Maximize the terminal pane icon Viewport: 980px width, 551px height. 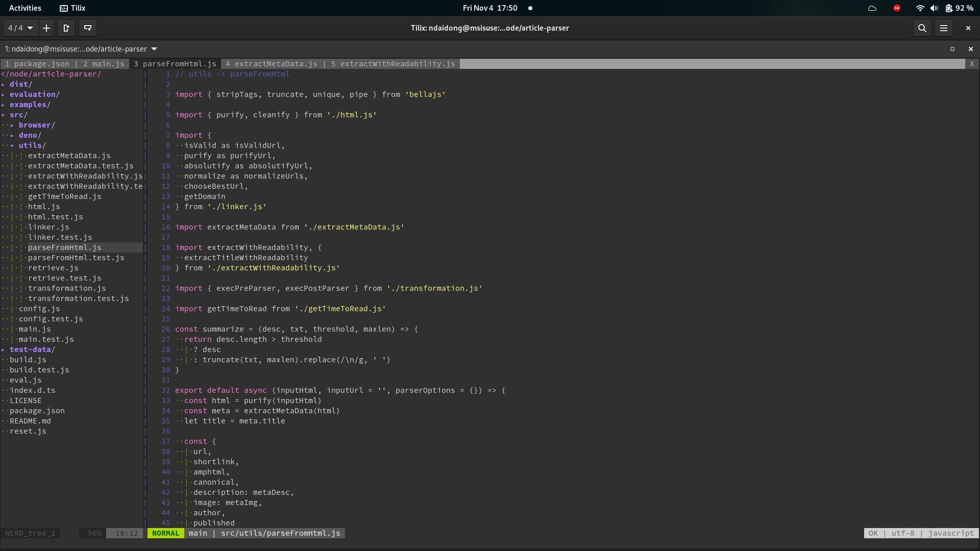(x=952, y=49)
